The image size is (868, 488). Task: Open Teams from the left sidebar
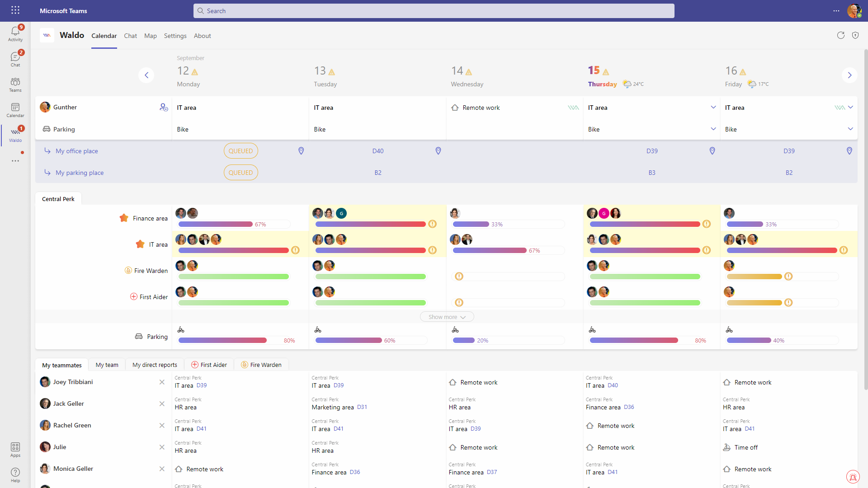click(15, 84)
